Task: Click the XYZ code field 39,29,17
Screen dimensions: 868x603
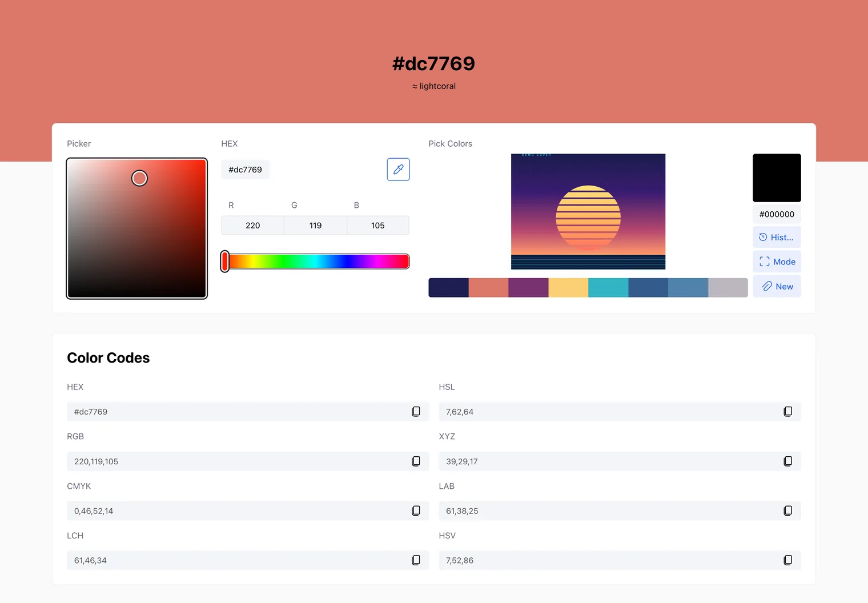Action: pyautogui.click(x=620, y=461)
